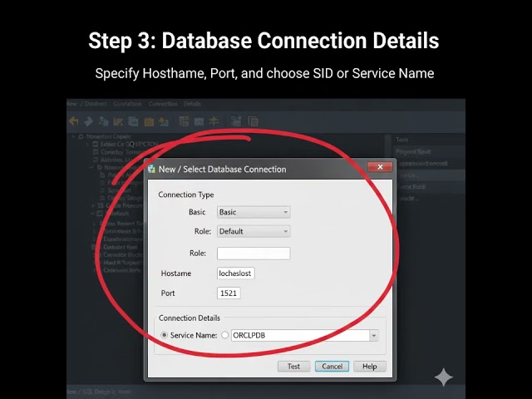Click the dialog title bar database icon
Screen dimensions: 532x399
click(151, 169)
